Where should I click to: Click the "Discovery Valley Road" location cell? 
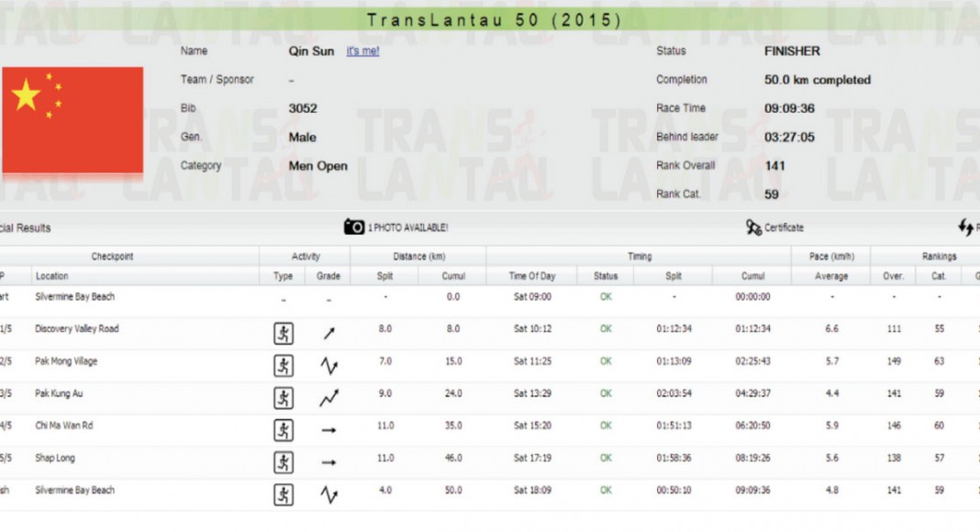(x=77, y=329)
